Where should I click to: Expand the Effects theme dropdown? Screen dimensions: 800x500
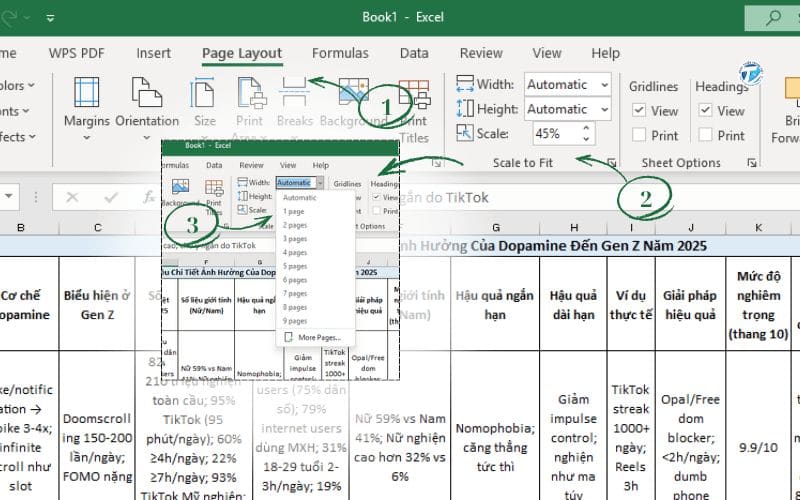(32, 136)
